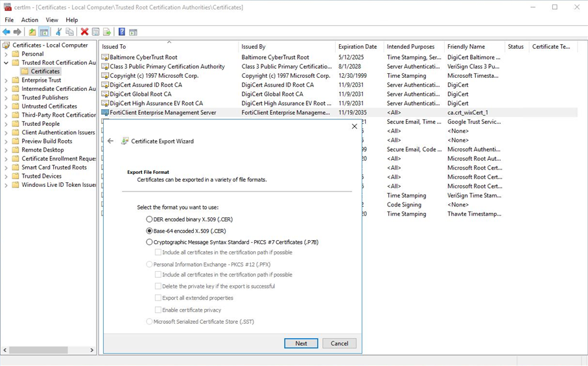
Task: Click the tree pane scrollbar left arrow
Action: click(5, 350)
